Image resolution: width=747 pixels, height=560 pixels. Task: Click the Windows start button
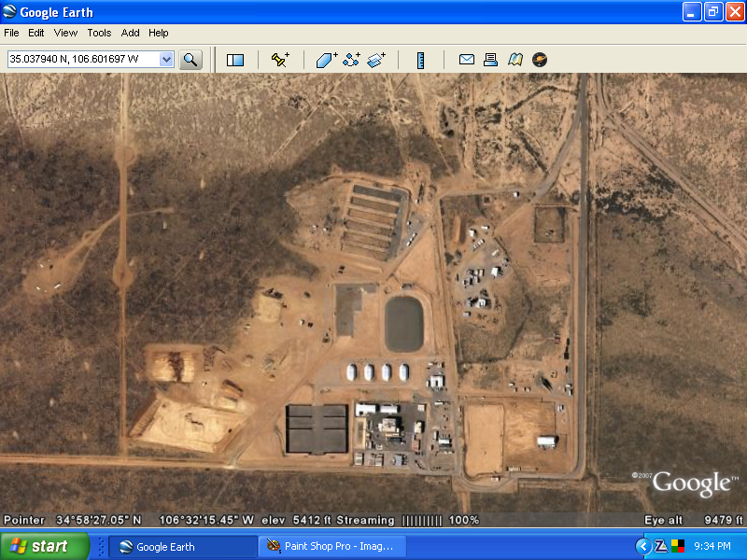44,546
